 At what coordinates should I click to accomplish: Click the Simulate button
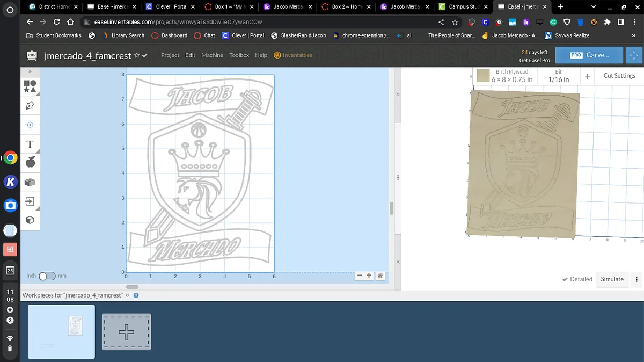(612, 279)
